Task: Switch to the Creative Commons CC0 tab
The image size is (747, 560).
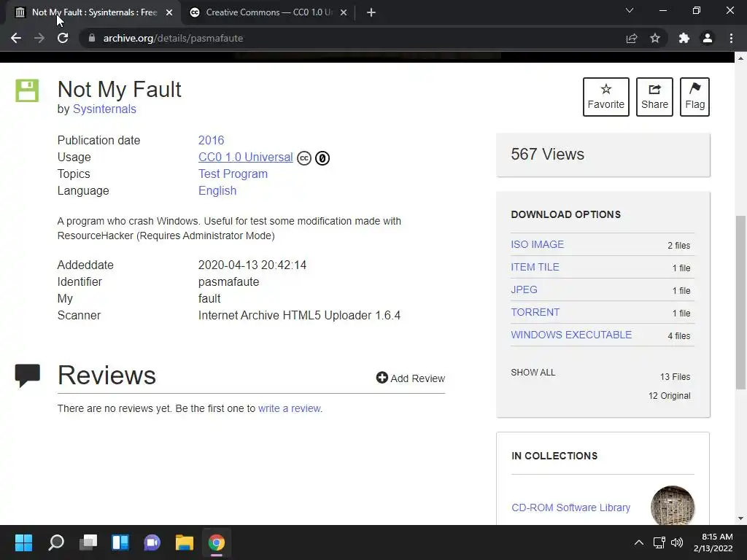Action: click(268, 12)
